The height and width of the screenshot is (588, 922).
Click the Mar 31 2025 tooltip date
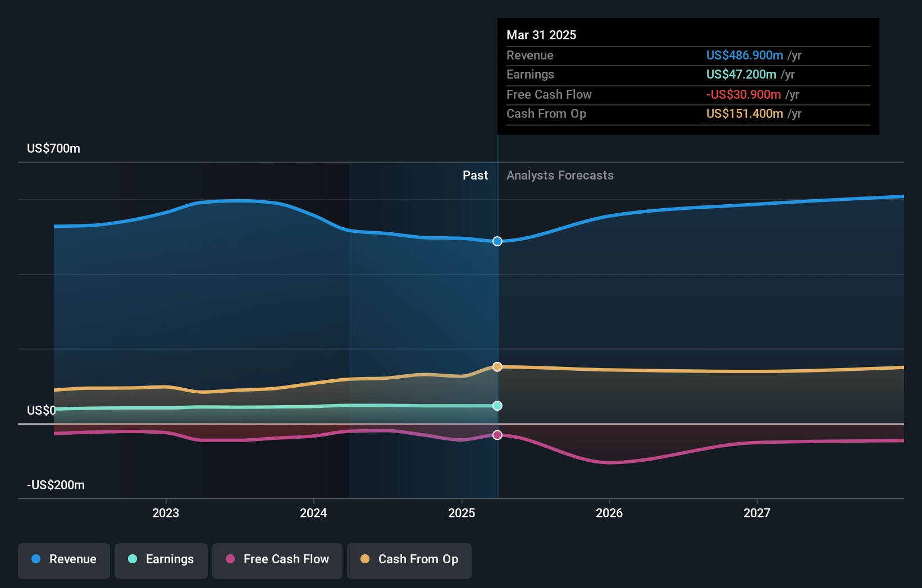(x=541, y=35)
